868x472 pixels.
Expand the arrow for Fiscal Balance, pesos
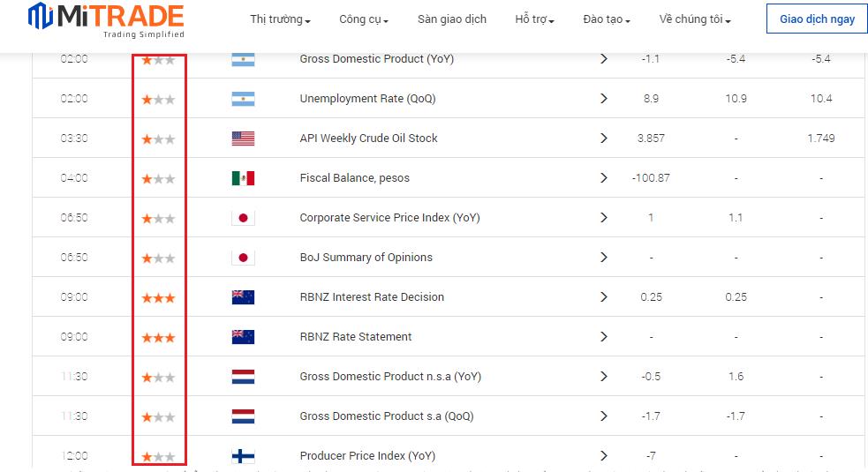tap(604, 178)
